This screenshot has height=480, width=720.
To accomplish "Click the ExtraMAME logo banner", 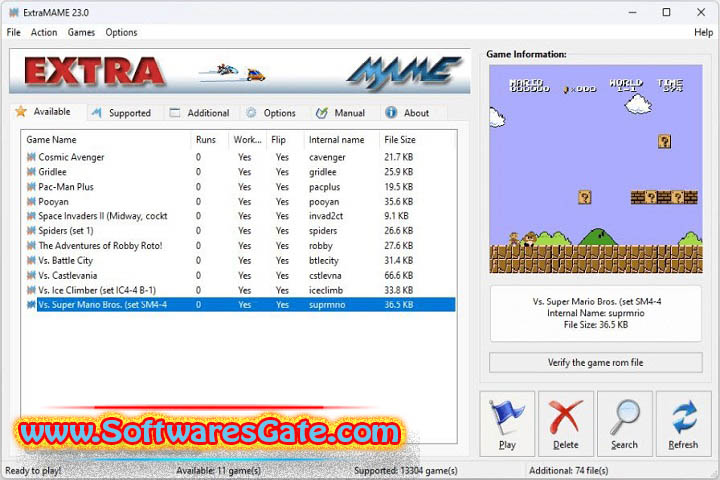I will (x=240, y=71).
